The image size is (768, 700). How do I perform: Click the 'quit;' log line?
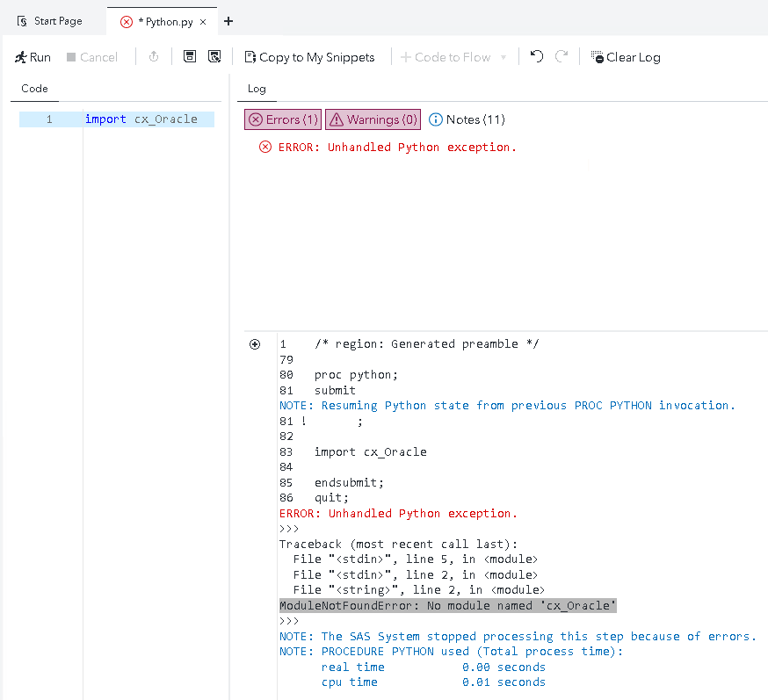click(331, 498)
